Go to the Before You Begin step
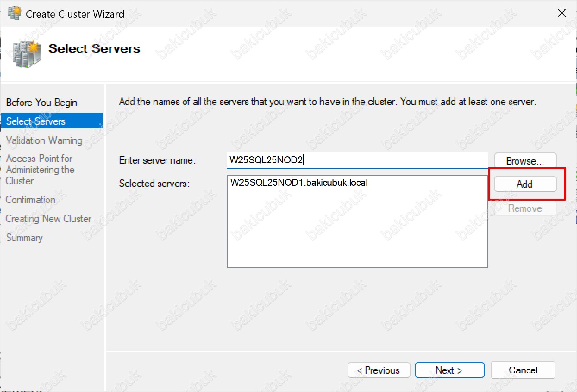 (41, 103)
